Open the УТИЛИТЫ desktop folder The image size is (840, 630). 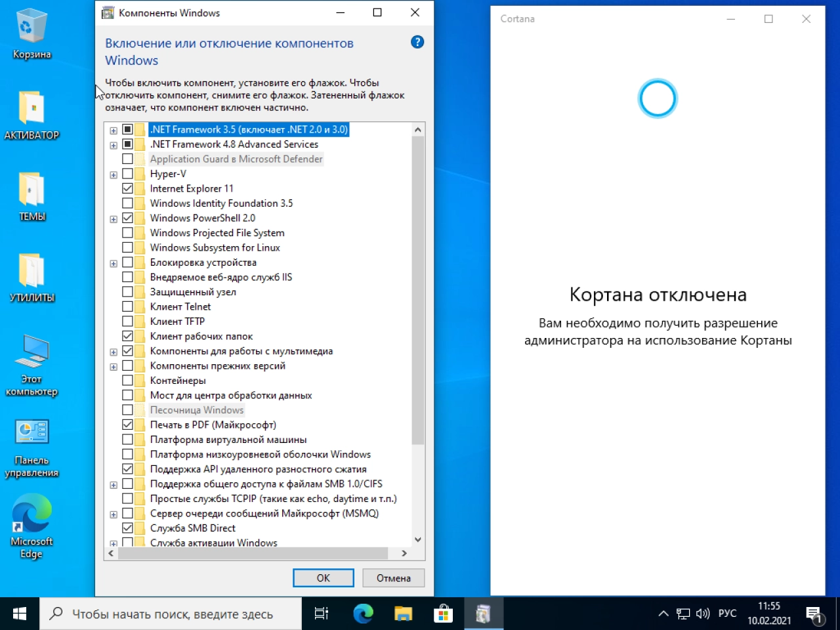(x=31, y=278)
